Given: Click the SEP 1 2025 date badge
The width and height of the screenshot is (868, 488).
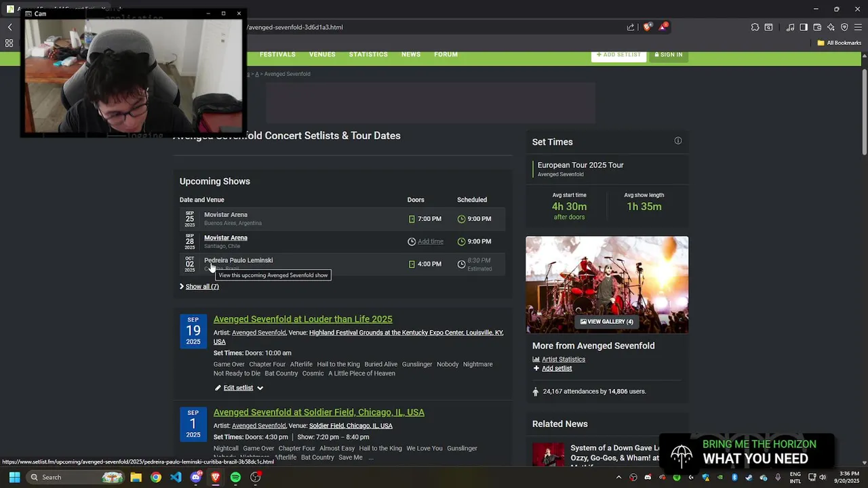Looking at the screenshot, I should 193,424.
